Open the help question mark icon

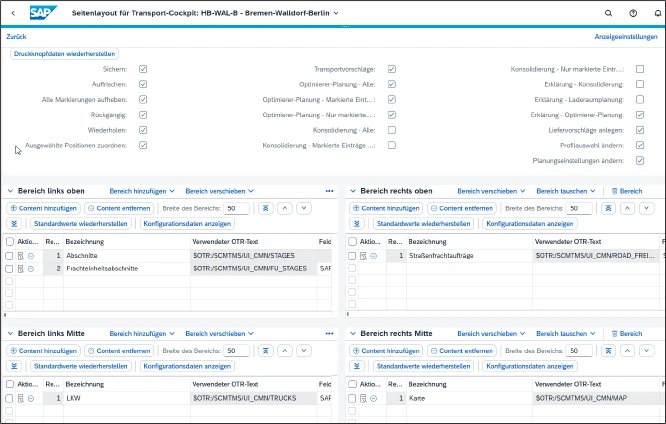click(632, 13)
